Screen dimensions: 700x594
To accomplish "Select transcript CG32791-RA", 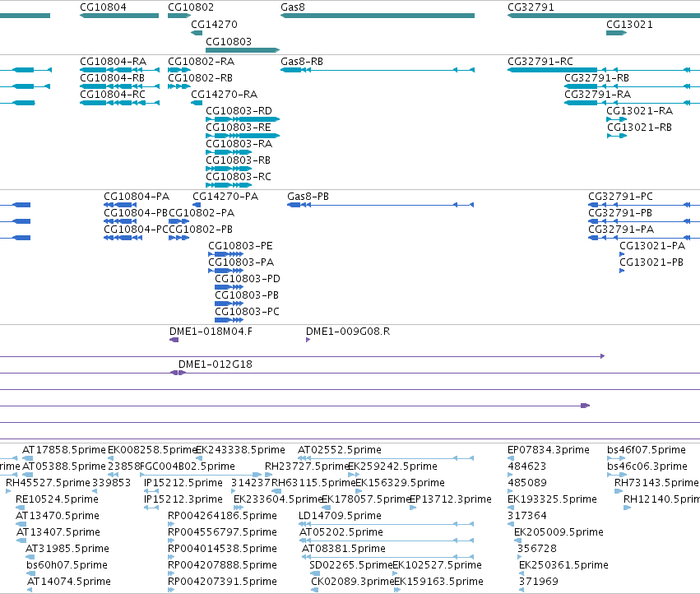I will click(x=633, y=103).
